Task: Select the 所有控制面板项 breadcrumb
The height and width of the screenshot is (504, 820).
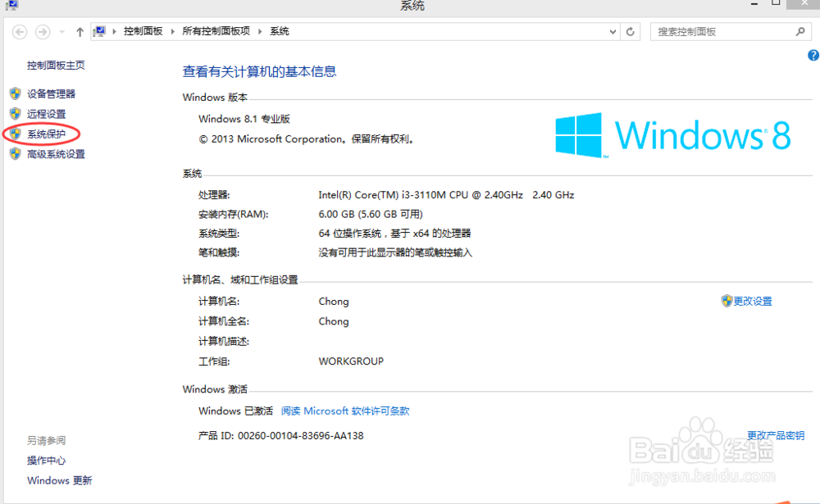Action: pos(216,31)
